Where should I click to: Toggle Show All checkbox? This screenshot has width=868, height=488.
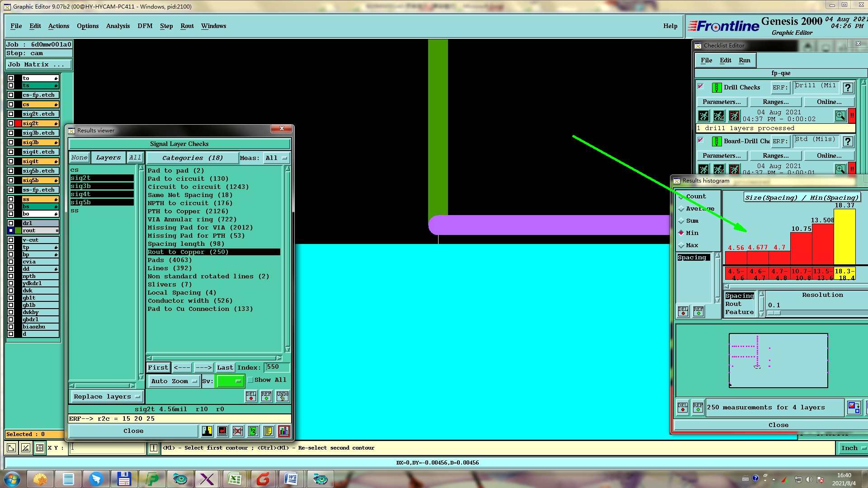pyautogui.click(x=250, y=380)
